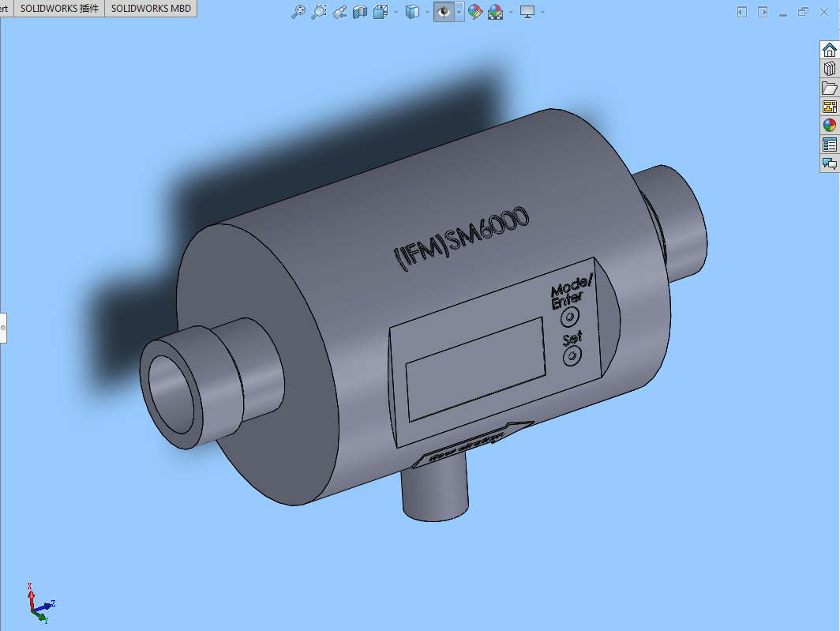Screen dimensions: 840x631
Task: Open SOLIDWORKS Forum task pane icon
Action: [x=829, y=163]
